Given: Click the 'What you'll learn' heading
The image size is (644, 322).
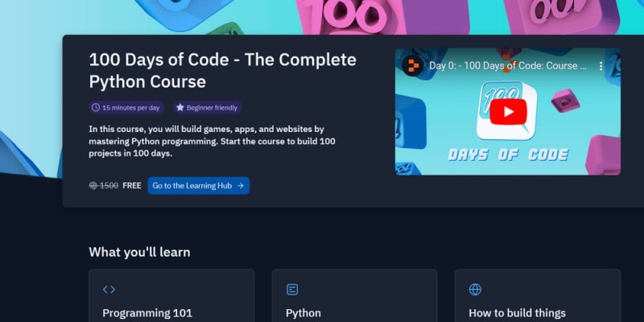Looking at the screenshot, I should [x=139, y=252].
